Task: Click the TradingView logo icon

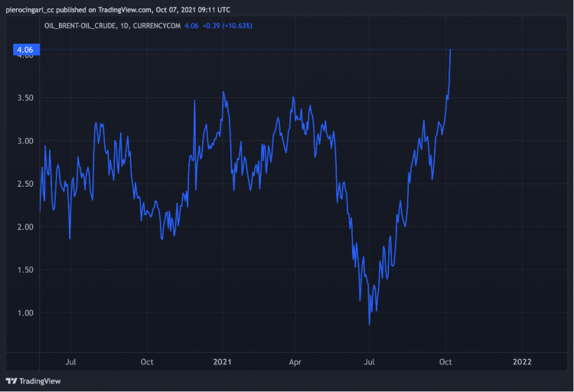Action: (x=11, y=381)
